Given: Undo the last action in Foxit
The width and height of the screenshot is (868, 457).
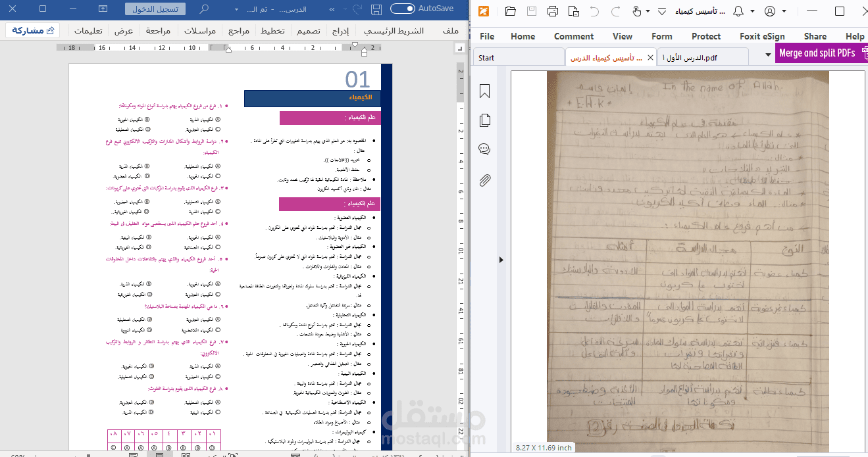Looking at the screenshot, I should click(593, 11).
